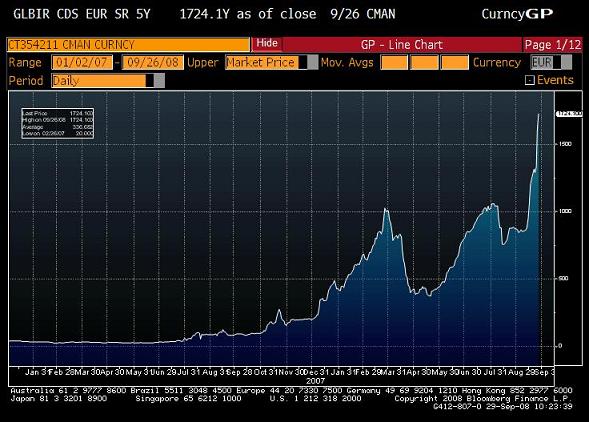Click the CurncyGP label at top right
The height and width of the screenshot is (422, 589).
517,14
